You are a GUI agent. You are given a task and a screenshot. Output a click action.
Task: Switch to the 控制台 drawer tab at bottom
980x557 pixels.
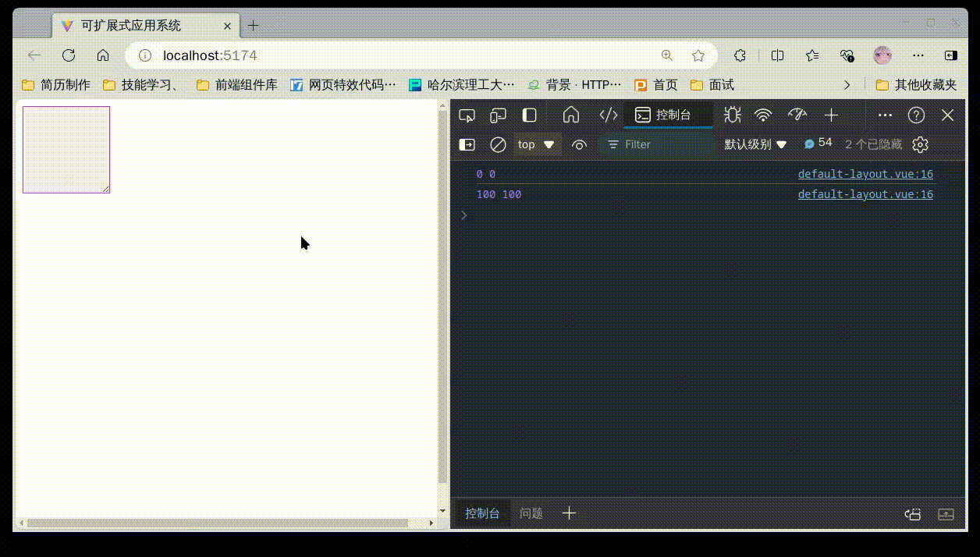482,513
